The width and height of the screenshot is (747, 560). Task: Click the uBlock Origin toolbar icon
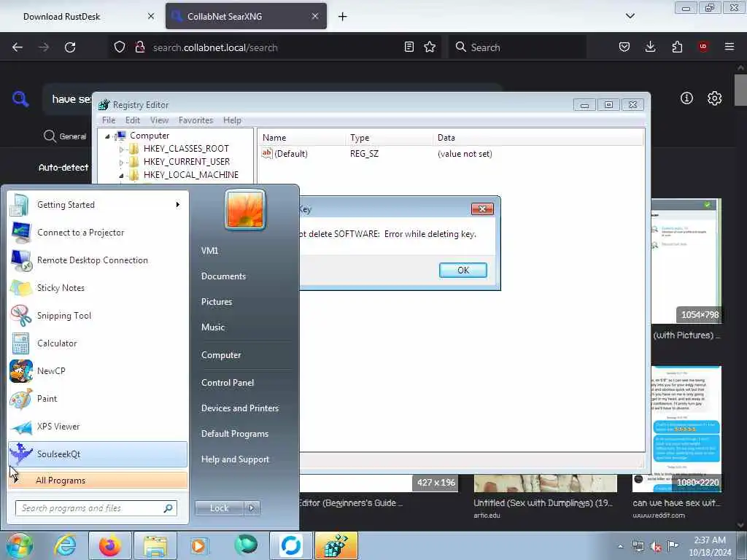[x=703, y=47]
